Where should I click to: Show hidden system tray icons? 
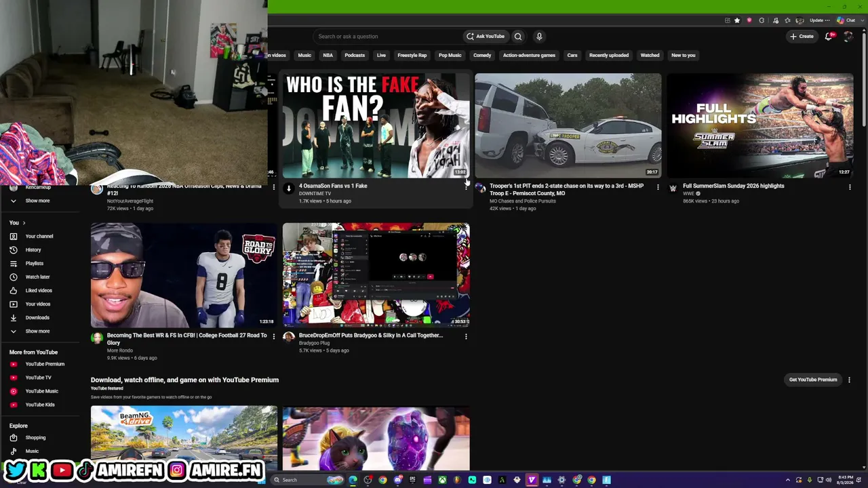point(788,480)
